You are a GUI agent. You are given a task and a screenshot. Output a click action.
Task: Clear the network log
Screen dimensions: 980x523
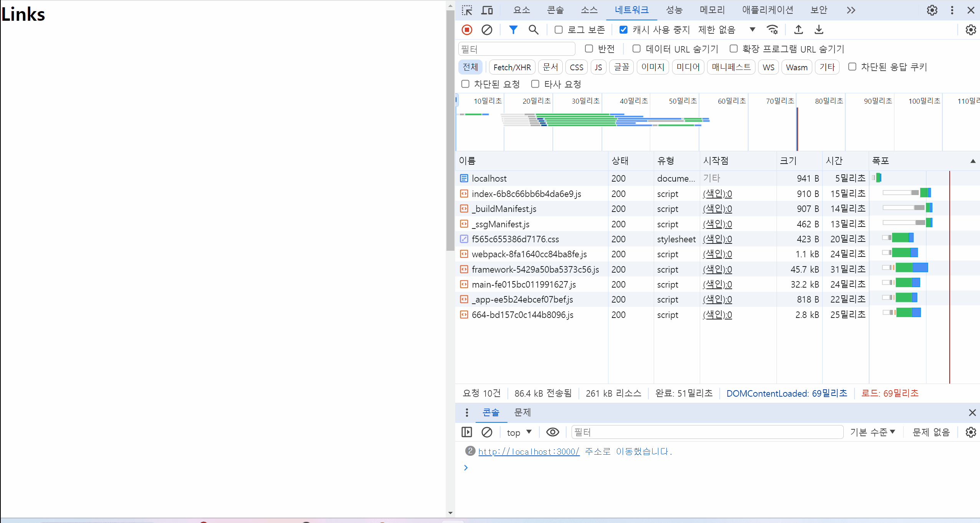click(487, 30)
